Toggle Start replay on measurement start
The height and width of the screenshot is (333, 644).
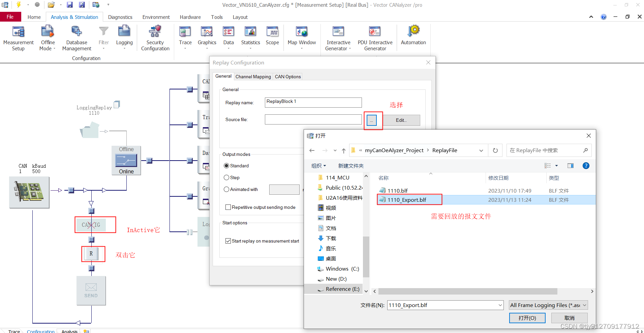point(228,241)
